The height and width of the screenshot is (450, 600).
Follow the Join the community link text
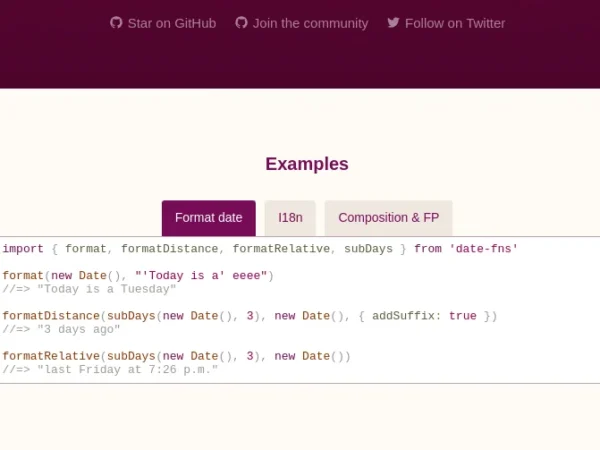point(310,23)
